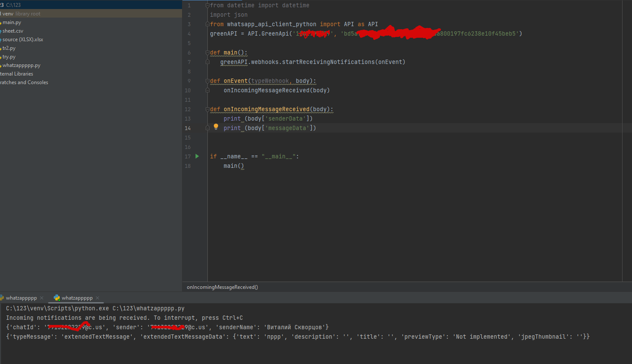The image size is (632, 364).
Task: Fold the onEvent function definition
Action: point(207,81)
